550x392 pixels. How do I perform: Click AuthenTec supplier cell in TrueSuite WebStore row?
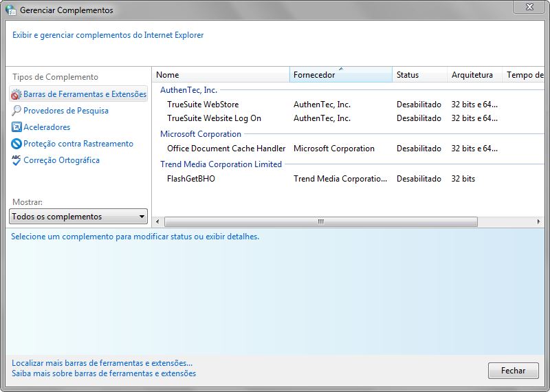(322, 105)
